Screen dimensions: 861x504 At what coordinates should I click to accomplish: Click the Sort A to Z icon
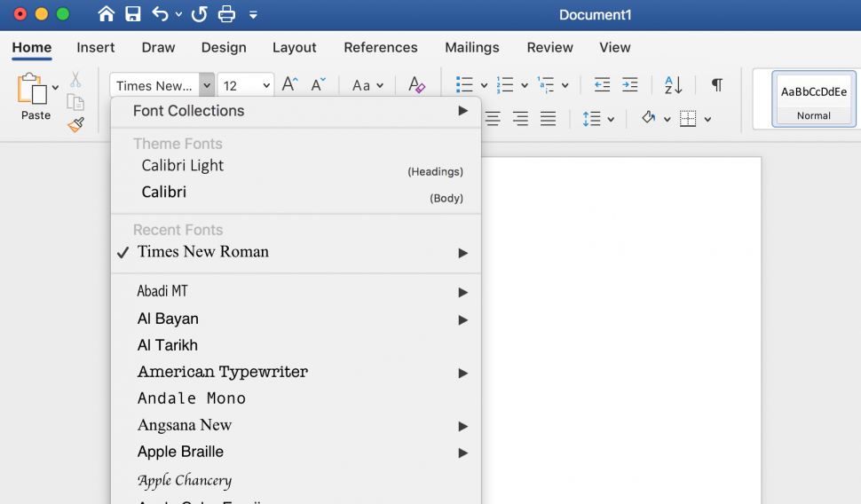[x=673, y=85]
